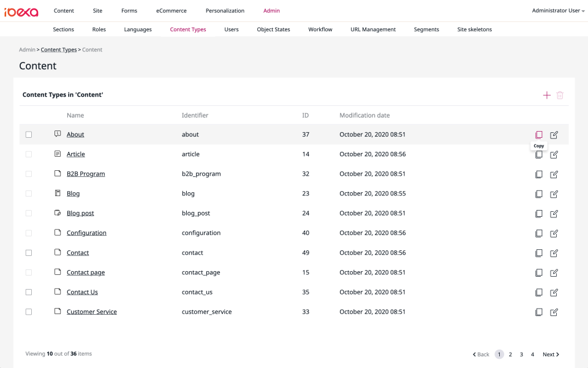Click Content Types breadcrumb link
The height and width of the screenshot is (368, 588).
pyautogui.click(x=59, y=50)
